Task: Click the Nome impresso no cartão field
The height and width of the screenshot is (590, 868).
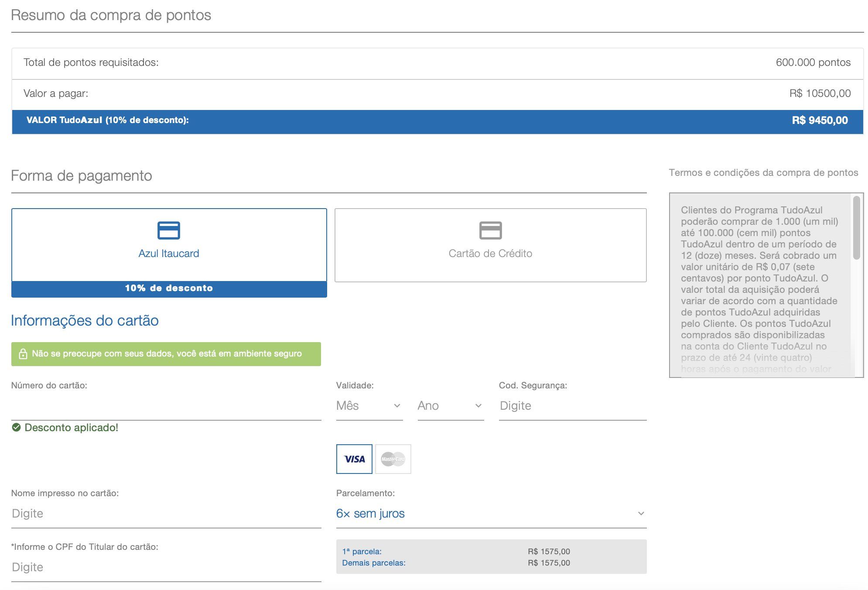Action: [x=166, y=514]
